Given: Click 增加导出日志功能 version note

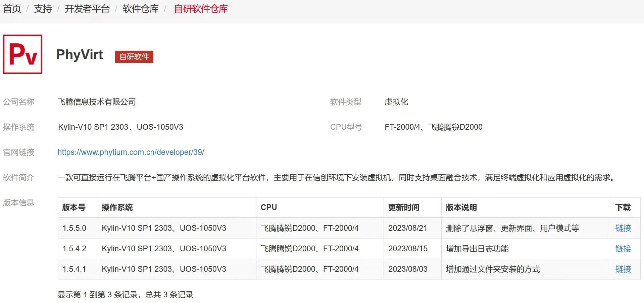Looking at the screenshot, I should pos(477,249).
